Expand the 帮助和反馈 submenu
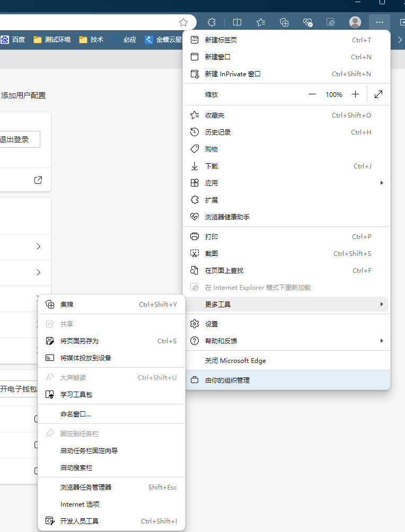Viewport: 405px width, 532px height. pyautogui.click(x=286, y=341)
